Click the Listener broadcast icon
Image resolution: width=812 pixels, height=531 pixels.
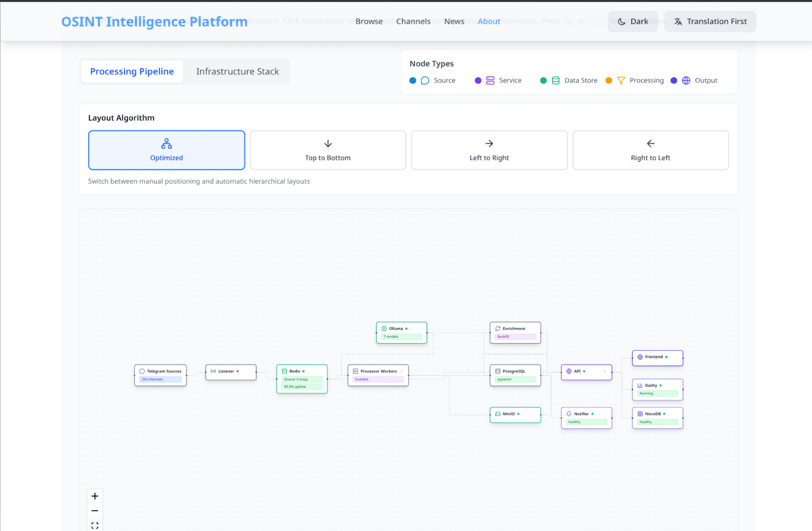tap(213, 371)
